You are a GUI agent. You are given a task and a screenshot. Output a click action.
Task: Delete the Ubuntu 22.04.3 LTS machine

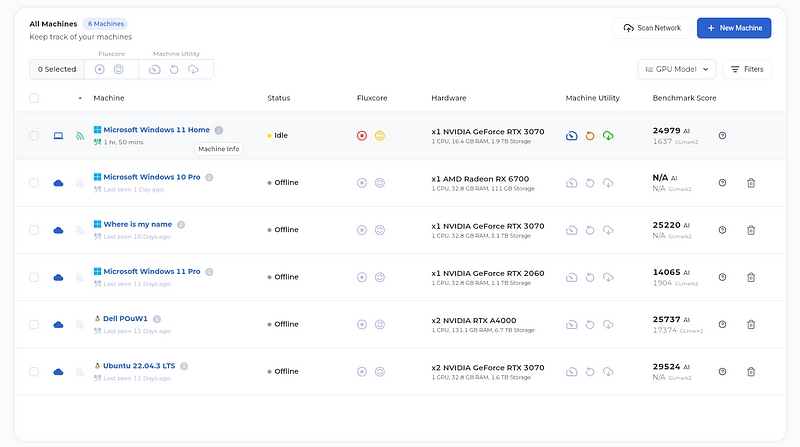point(751,371)
